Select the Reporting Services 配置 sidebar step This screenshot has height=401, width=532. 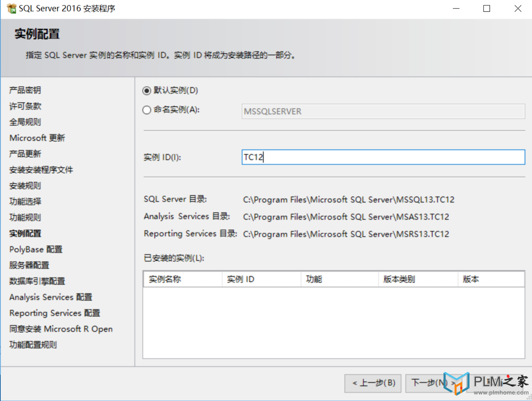(x=55, y=313)
